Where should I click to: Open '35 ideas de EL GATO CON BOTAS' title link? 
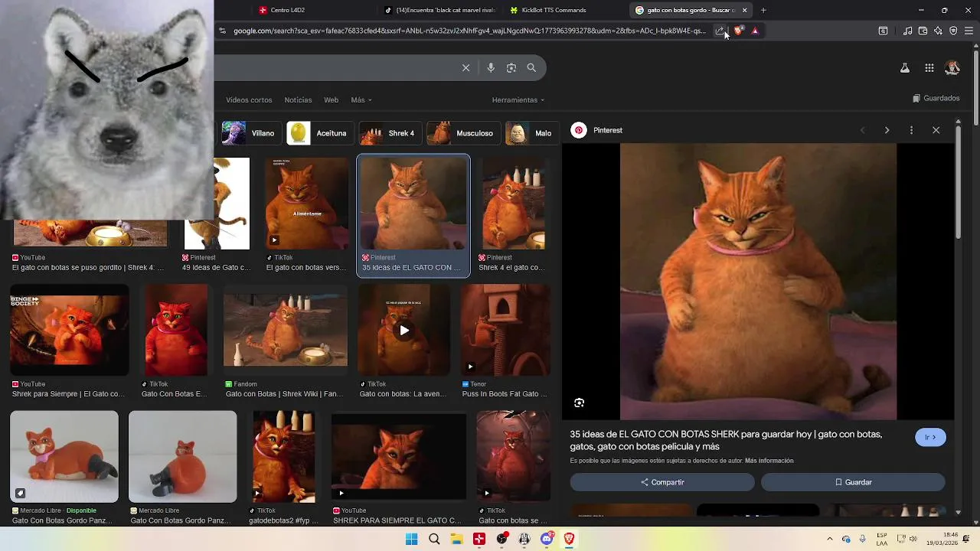[x=726, y=440]
